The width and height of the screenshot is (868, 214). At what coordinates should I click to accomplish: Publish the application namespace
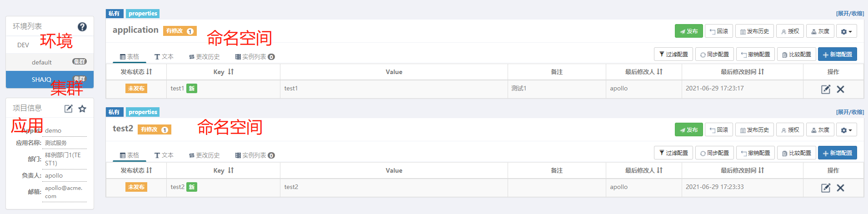688,31
